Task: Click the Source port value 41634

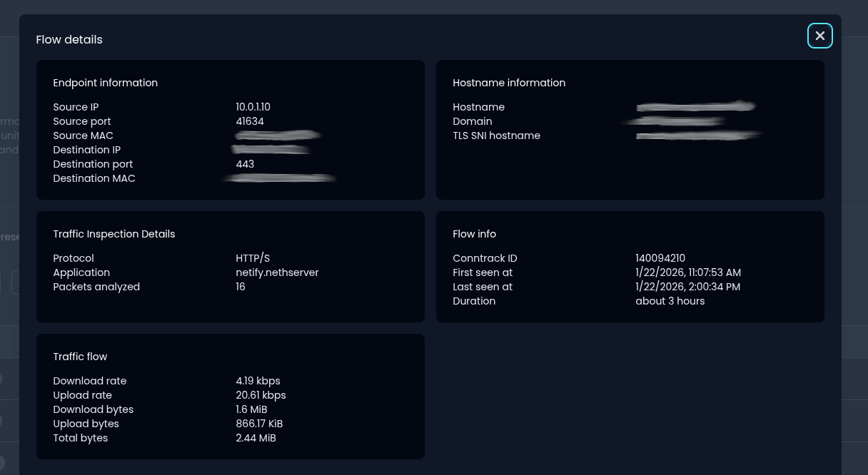Action: point(250,121)
